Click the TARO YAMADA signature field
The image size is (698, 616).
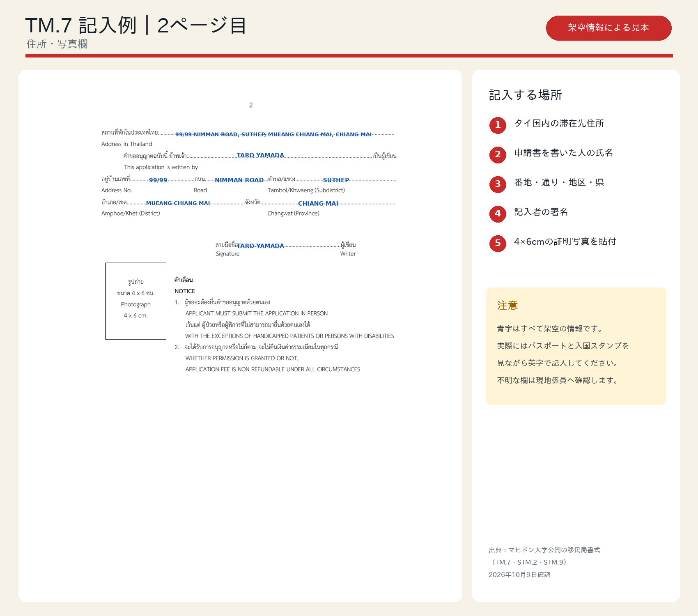pyautogui.click(x=260, y=246)
